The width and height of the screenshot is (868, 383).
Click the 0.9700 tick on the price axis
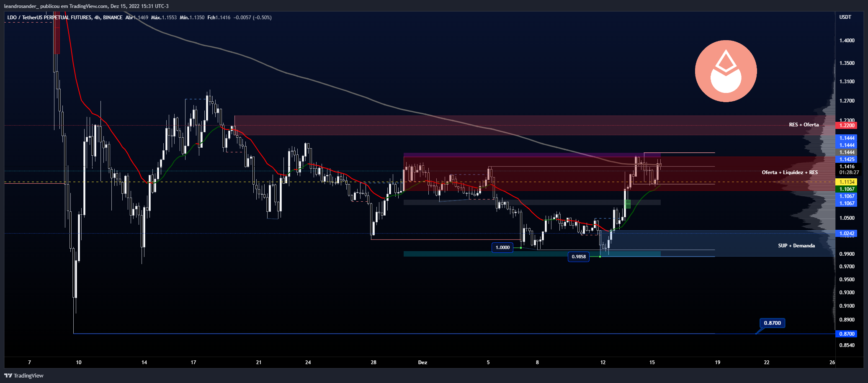[x=847, y=267]
